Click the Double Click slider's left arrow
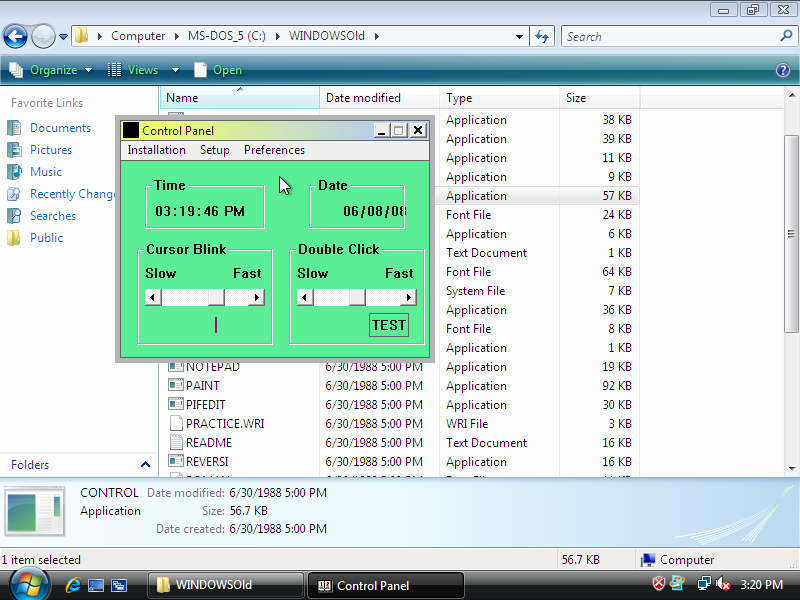The width and height of the screenshot is (800, 600). pos(305,297)
